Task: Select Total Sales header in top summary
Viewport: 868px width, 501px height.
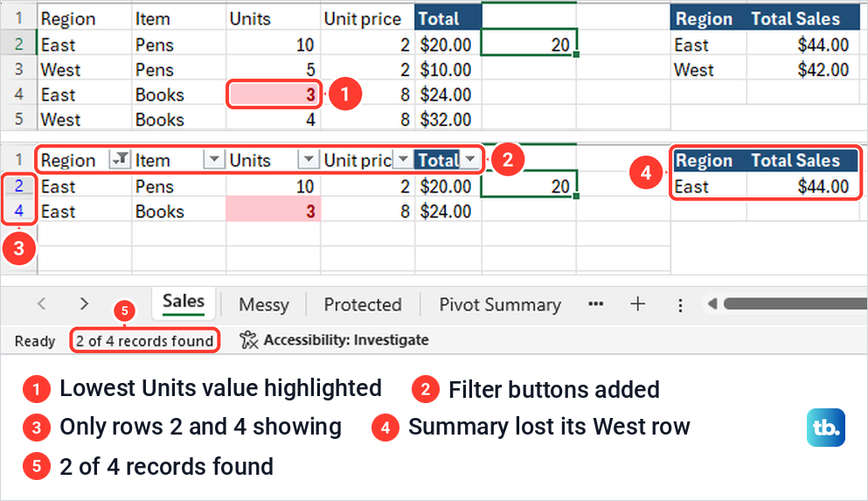Action: (x=804, y=18)
